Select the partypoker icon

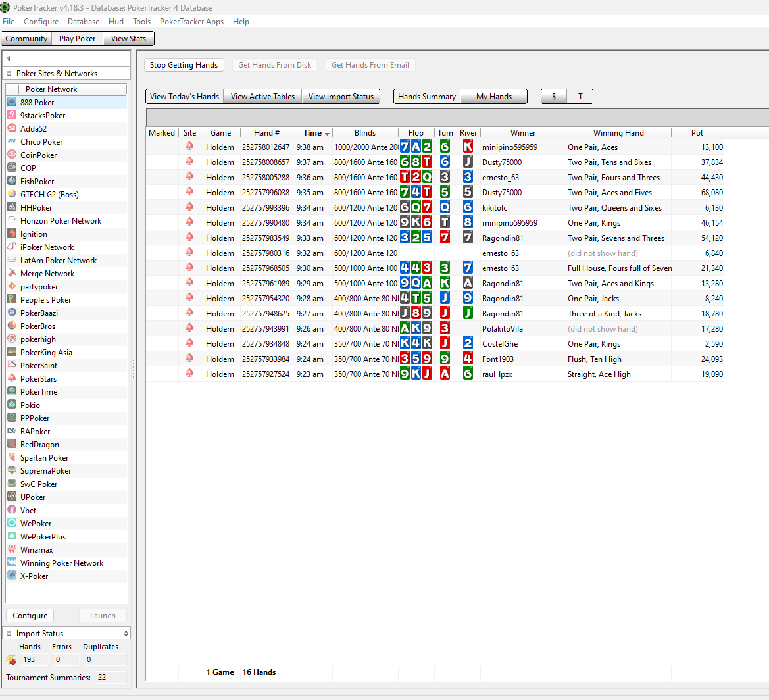click(x=12, y=286)
